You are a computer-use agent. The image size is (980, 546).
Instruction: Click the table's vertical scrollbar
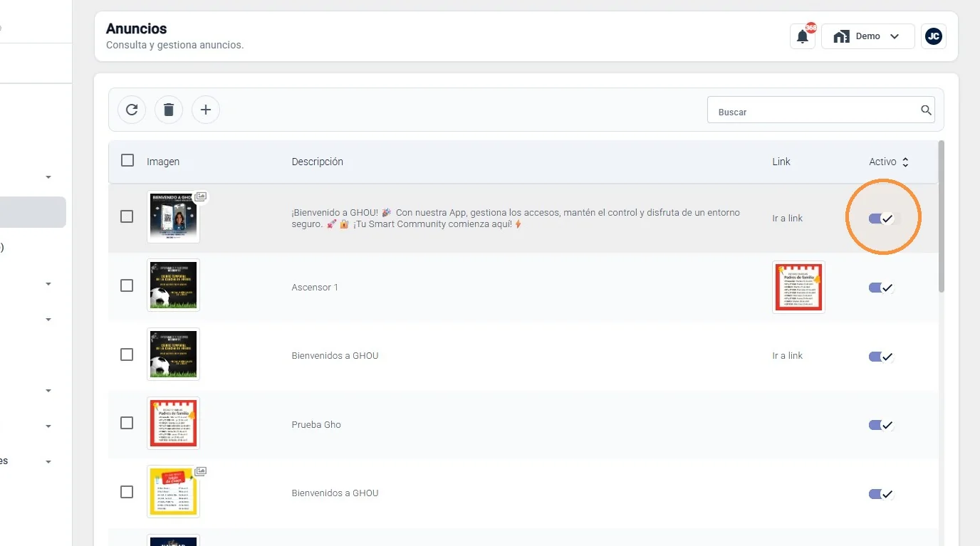[942, 216]
